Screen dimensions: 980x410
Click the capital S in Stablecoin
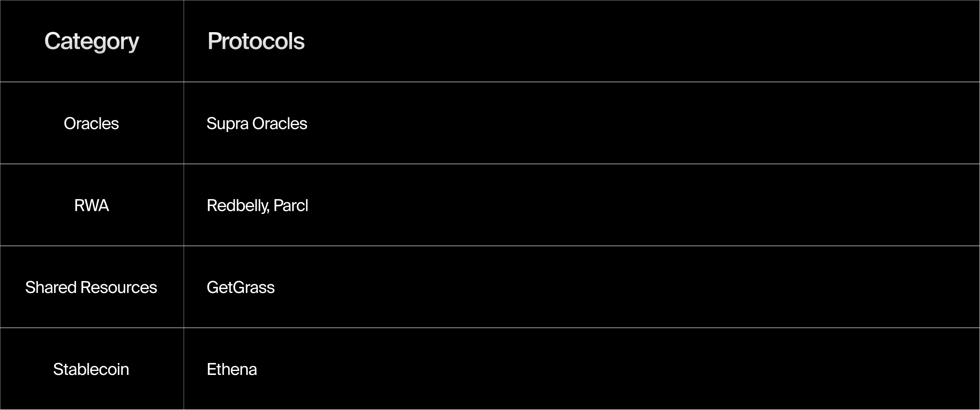(58, 369)
